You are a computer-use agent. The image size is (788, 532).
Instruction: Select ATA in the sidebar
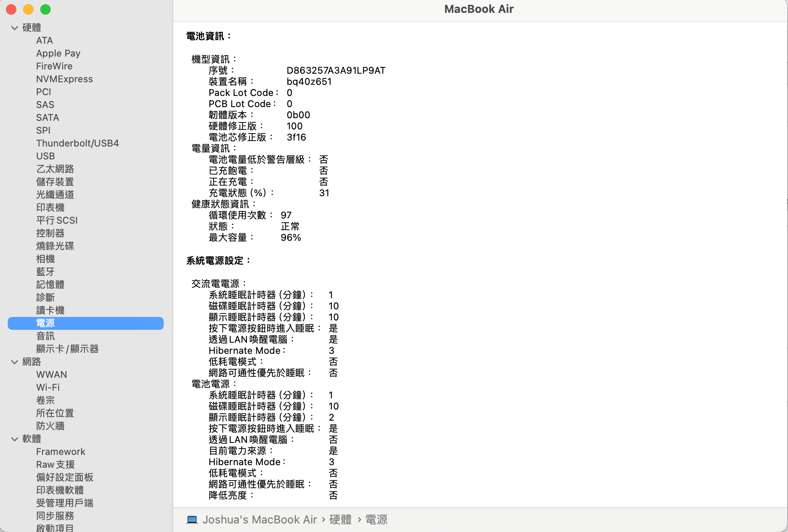[x=45, y=41]
